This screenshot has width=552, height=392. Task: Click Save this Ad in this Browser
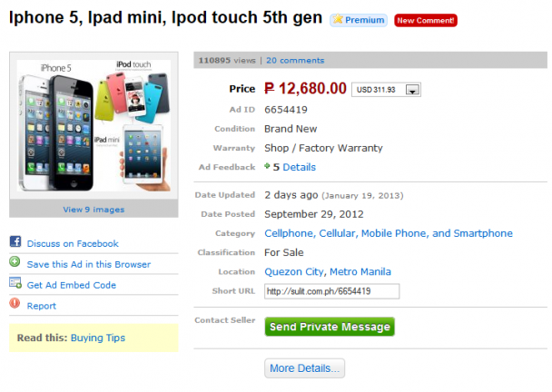pyautogui.click(x=89, y=264)
